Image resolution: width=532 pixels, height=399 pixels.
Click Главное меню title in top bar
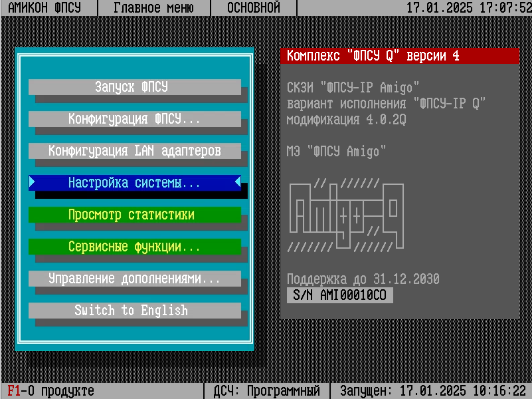coord(153,8)
